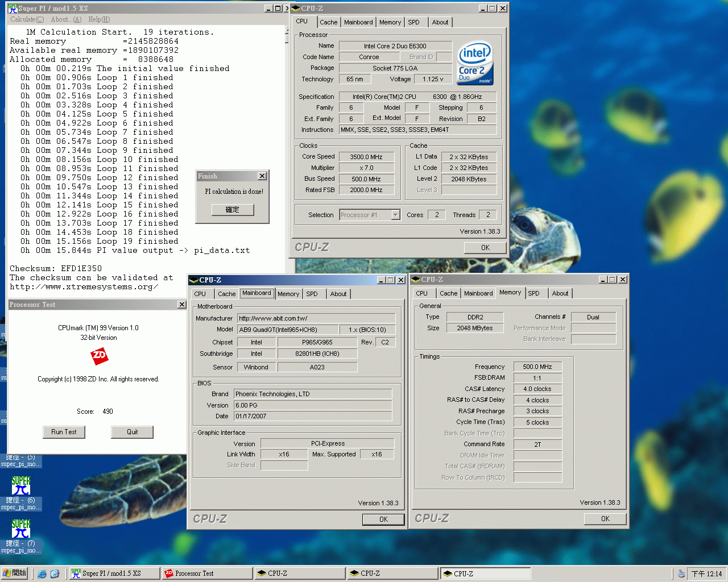The width and height of the screenshot is (728, 582).
Task: Click the Intel Core 2 Duo logo
Action: (x=475, y=63)
